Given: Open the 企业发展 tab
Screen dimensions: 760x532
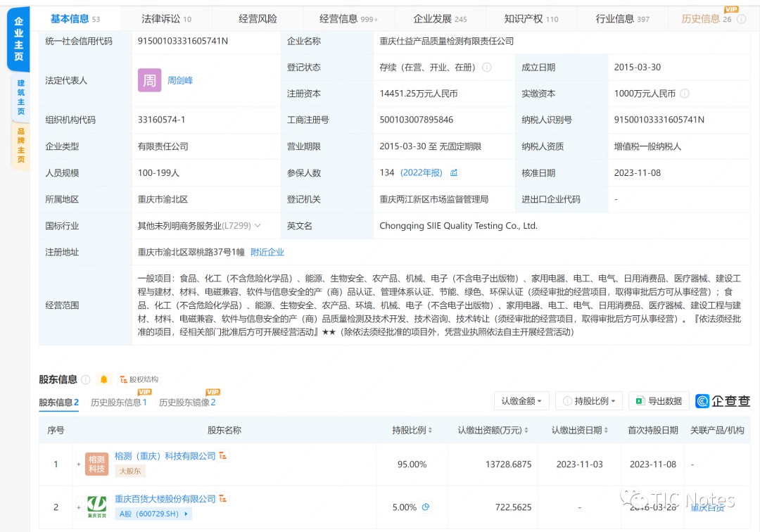Looking at the screenshot, I should click(x=440, y=19).
